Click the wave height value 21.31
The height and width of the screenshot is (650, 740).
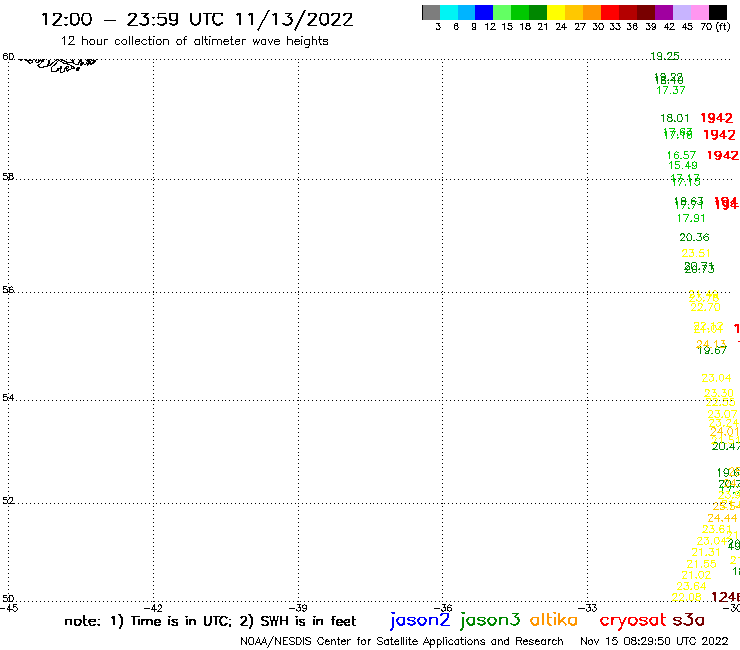[x=706, y=552]
